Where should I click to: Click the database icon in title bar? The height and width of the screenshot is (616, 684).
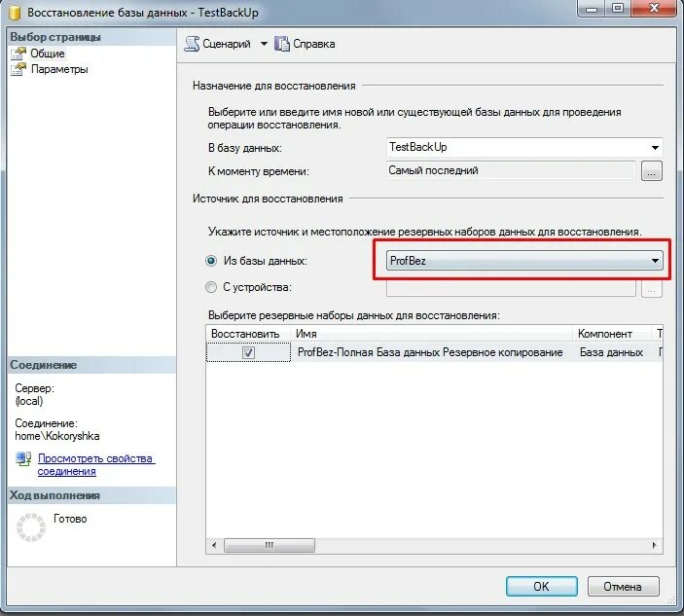coord(15,13)
